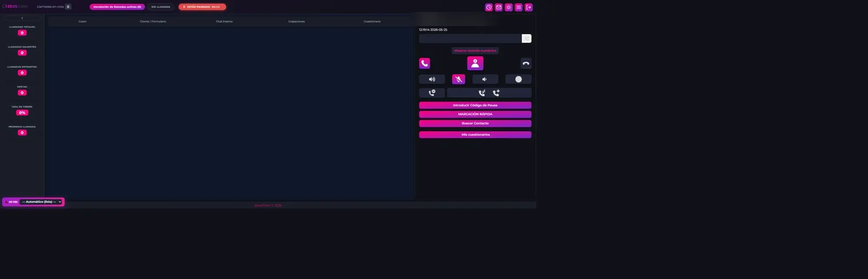Click the volume down speaker icon

tap(485, 79)
